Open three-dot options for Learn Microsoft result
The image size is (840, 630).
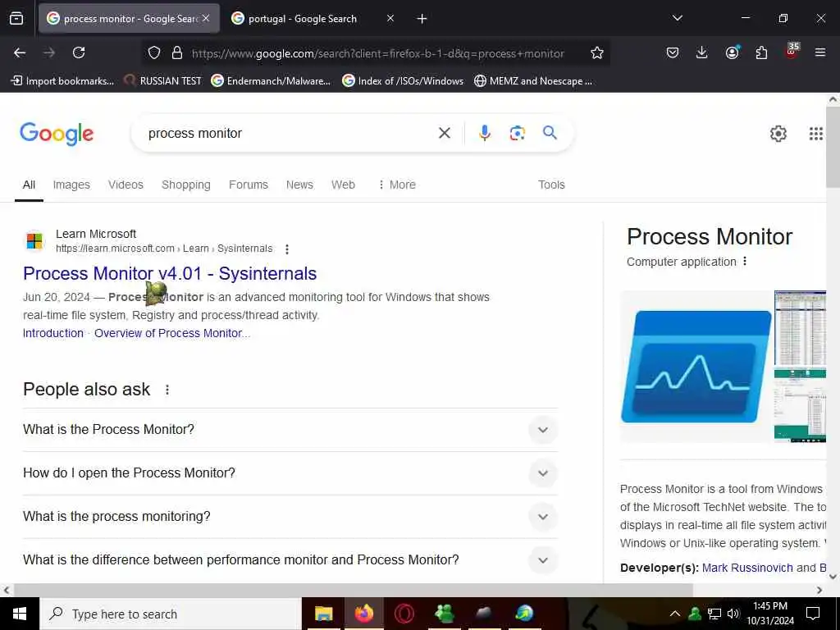pyautogui.click(x=287, y=249)
